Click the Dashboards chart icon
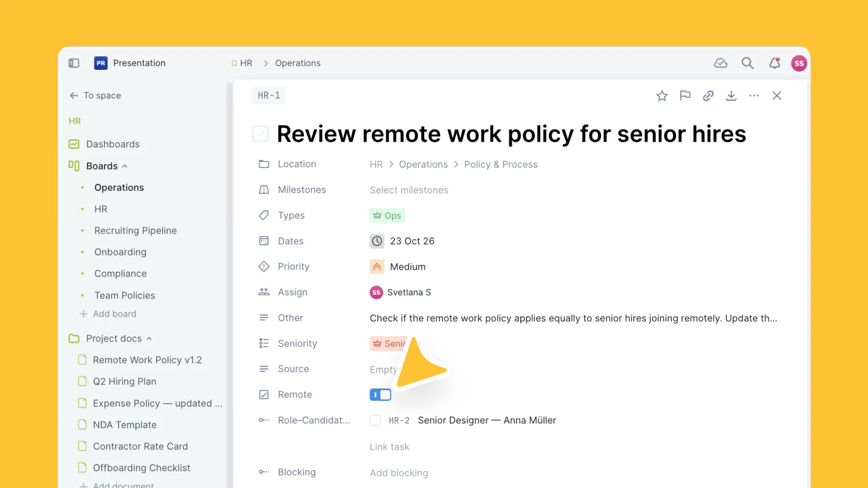868x488 pixels. pyautogui.click(x=74, y=144)
